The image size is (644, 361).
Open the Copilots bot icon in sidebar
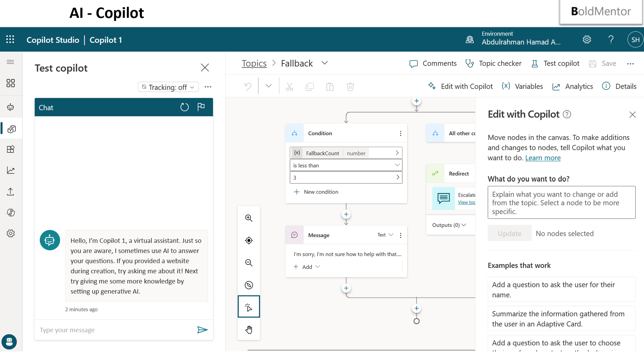10,107
